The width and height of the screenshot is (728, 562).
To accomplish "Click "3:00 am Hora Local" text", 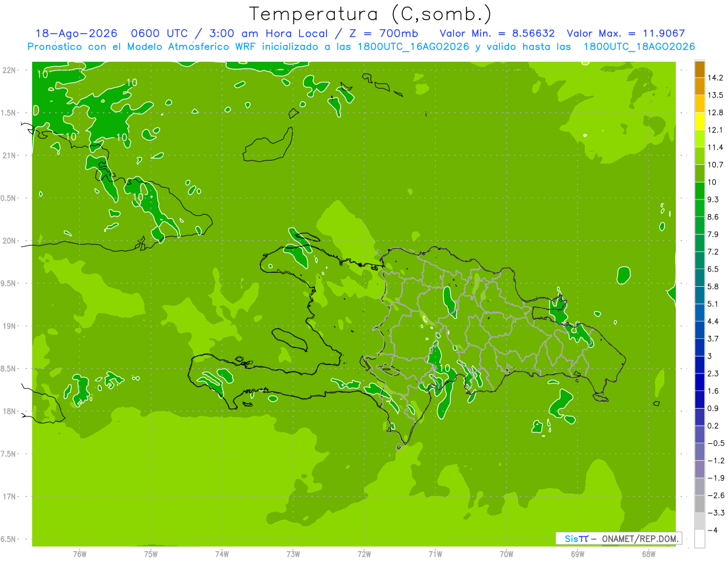I will click(x=267, y=33).
